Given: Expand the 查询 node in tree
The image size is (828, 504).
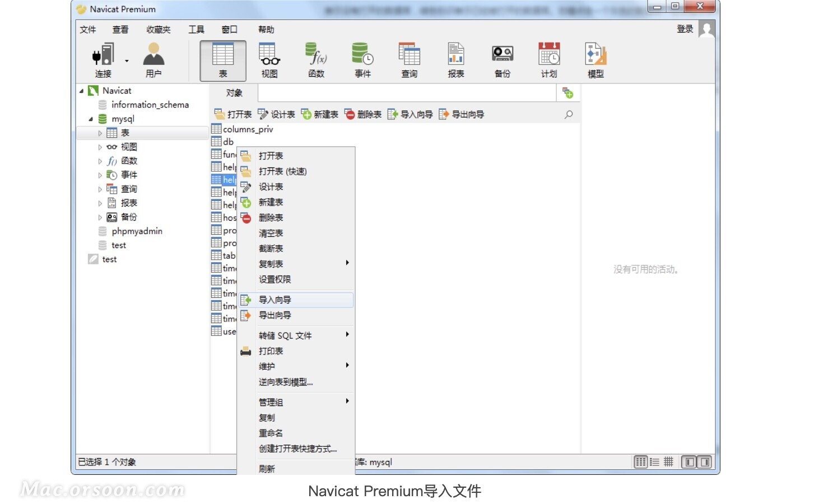Looking at the screenshot, I should click(100, 189).
